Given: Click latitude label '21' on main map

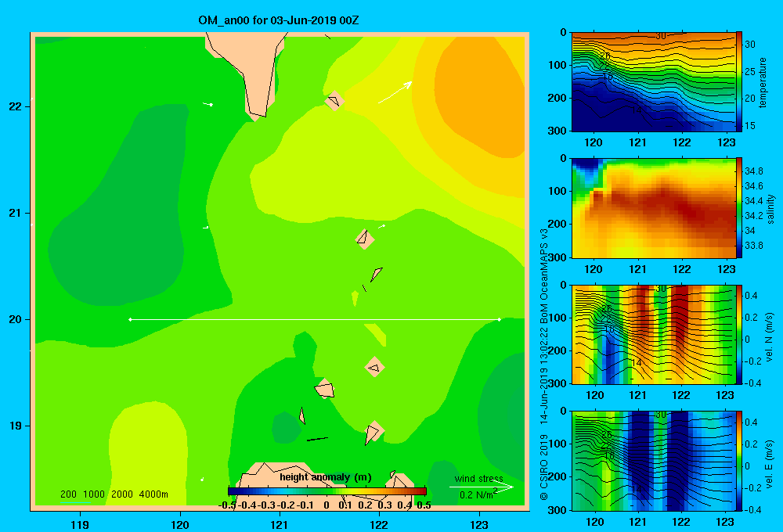Looking at the screenshot, I should [x=16, y=213].
